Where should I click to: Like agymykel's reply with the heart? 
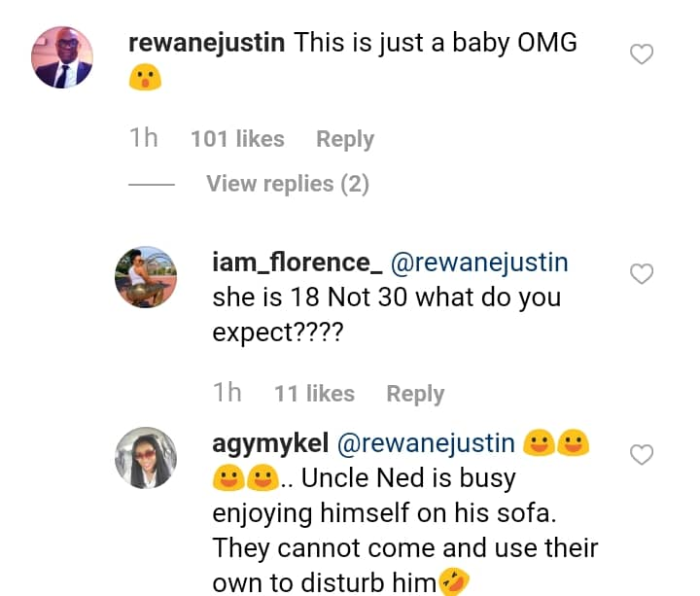pyautogui.click(x=642, y=454)
